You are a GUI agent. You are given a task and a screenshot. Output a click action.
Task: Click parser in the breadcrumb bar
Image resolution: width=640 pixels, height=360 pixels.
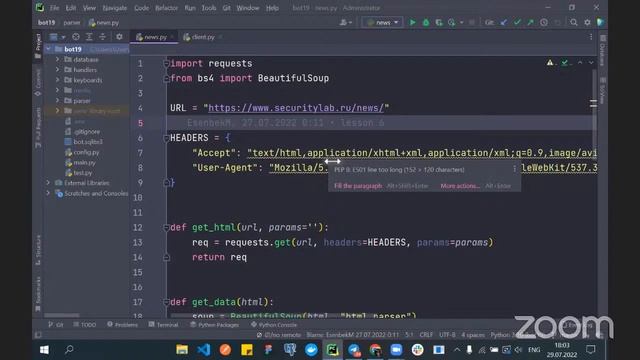tap(72, 23)
